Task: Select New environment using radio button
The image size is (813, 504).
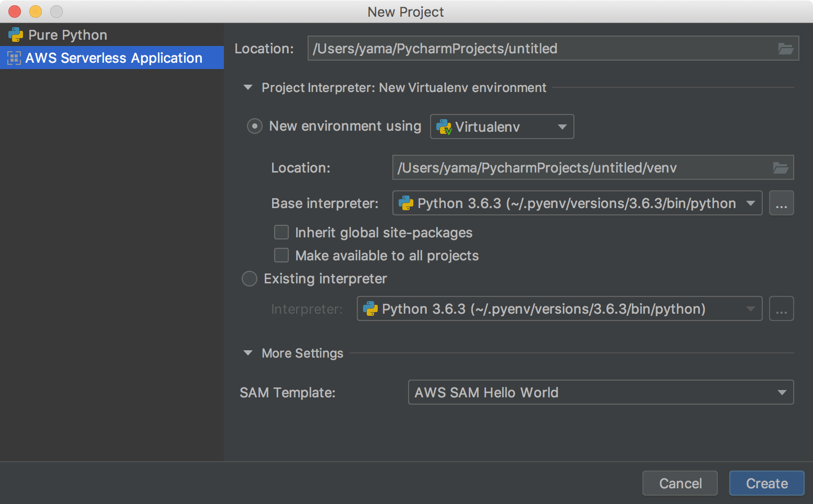Action: [255, 126]
